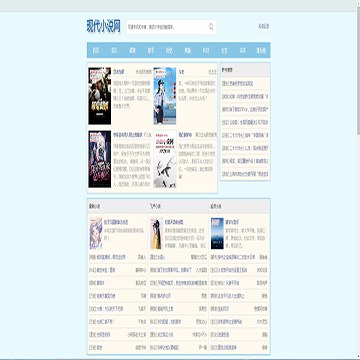Open the dark blue ocean book cover

coord(217,233)
